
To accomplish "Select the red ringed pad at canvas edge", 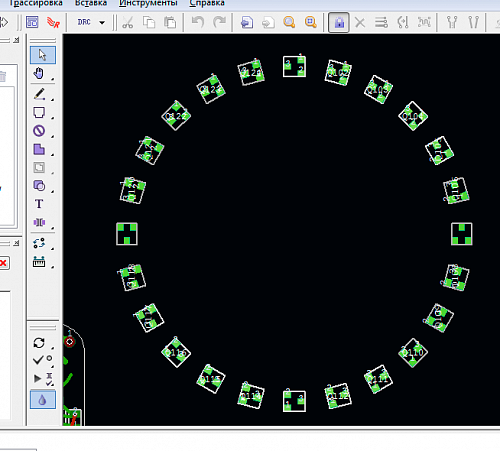I will (x=69, y=342).
